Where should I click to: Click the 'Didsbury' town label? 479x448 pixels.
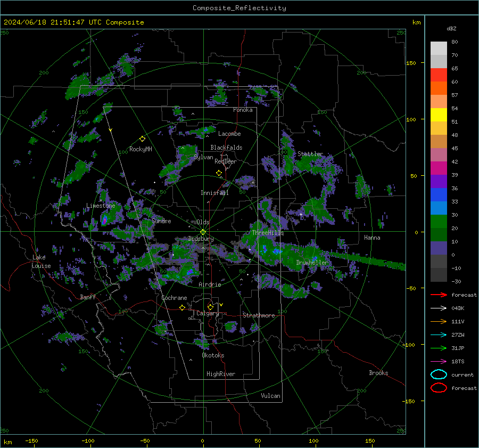(201, 239)
